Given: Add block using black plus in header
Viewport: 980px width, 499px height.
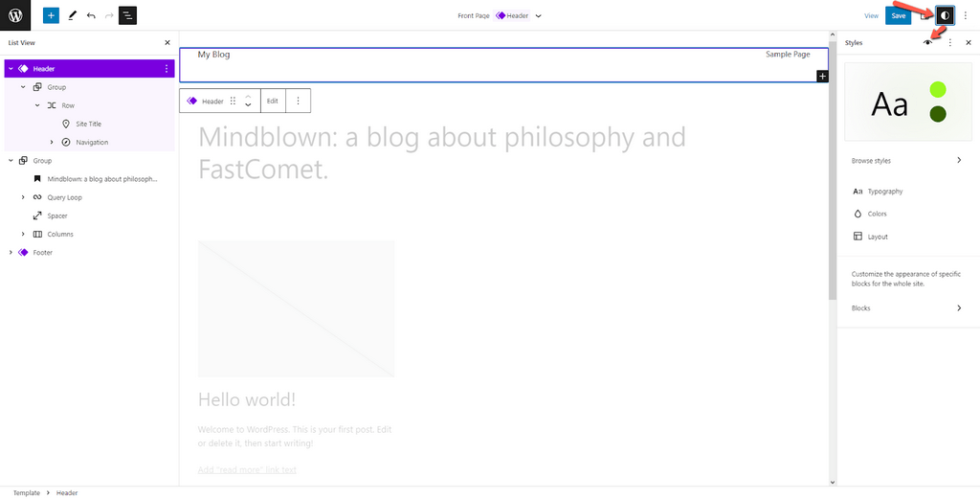Looking at the screenshot, I should tap(822, 76).
